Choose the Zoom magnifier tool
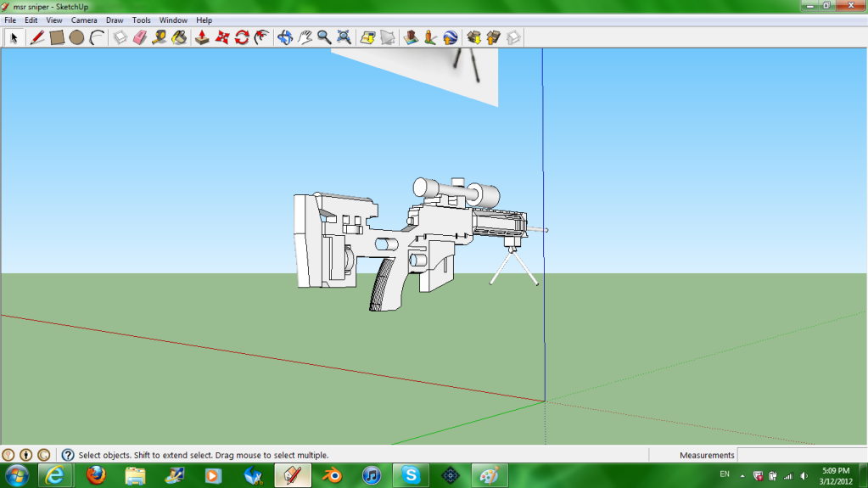Image resolution: width=868 pixels, height=488 pixels. coord(324,37)
